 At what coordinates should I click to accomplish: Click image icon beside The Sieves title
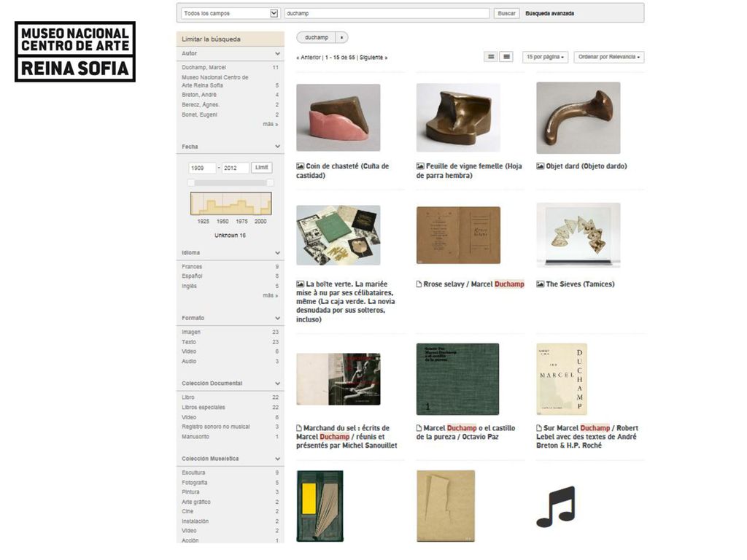(541, 284)
